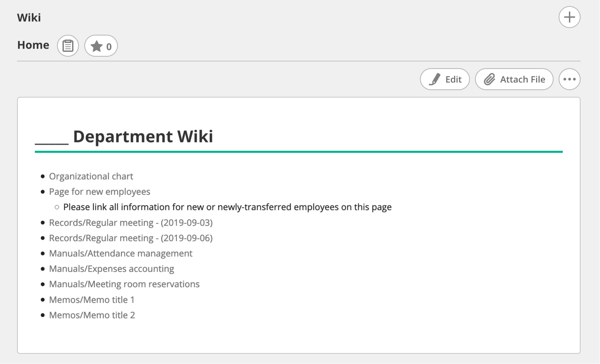The image size is (600, 364).
Task: Click the Department Wiki heading text
Action: pyautogui.click(x=143, y=137)
